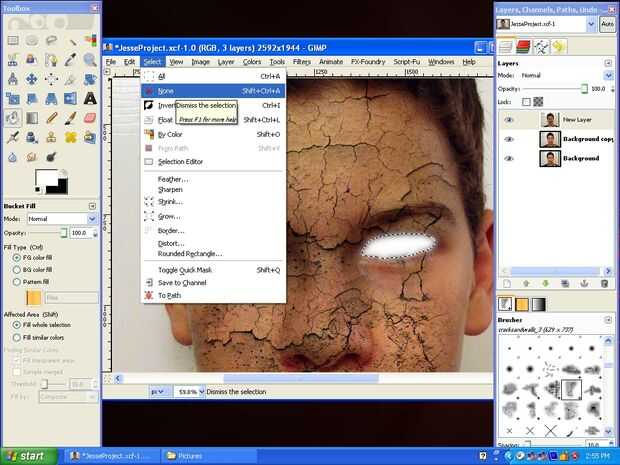Image resolution: width=620 pixels, height=465 pixels.
Task: Open the Brushes panel configuration menu button
Action: click(x=608, y=319)
